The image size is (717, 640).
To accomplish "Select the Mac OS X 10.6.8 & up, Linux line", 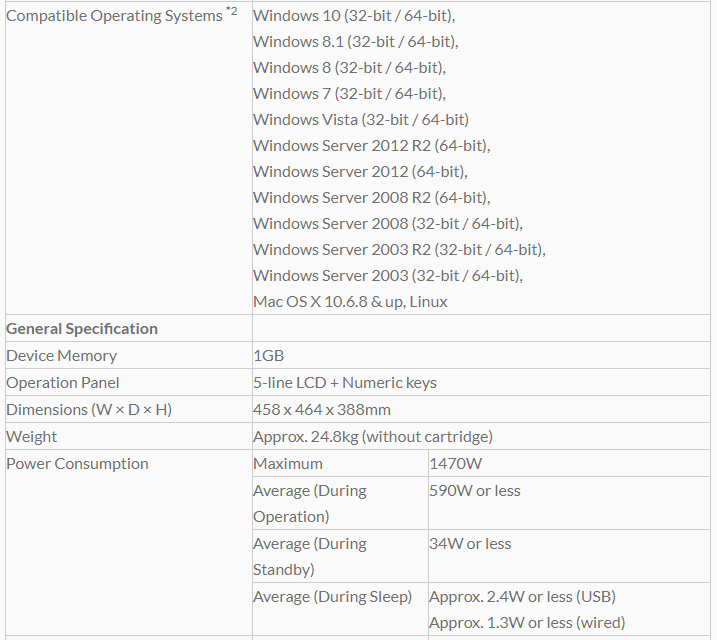I will [350, 302].
